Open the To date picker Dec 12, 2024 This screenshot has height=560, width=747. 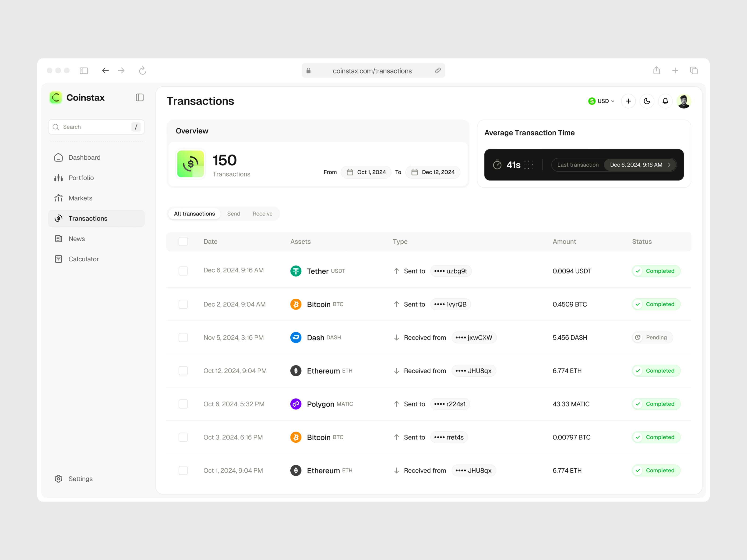click(x=433, y=172)
